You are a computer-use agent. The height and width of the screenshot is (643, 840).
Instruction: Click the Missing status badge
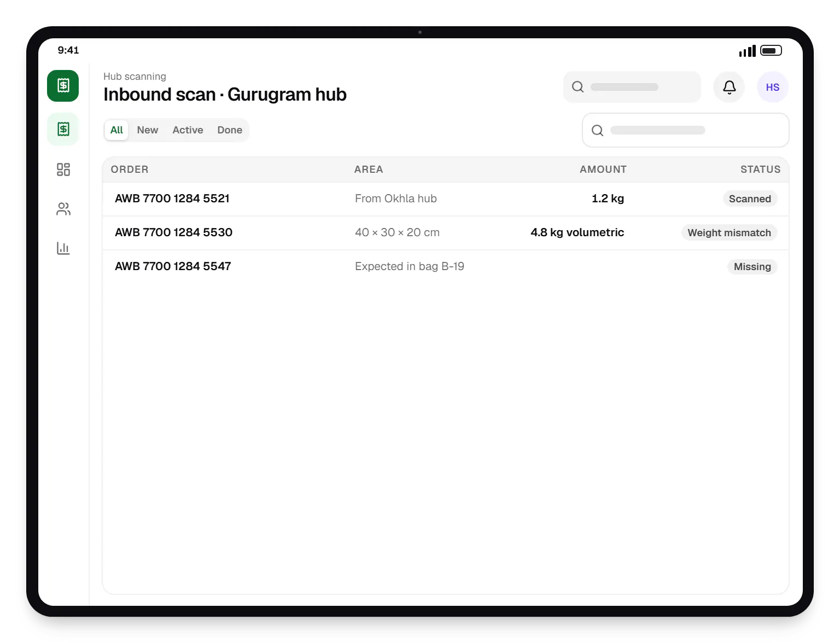752,267
